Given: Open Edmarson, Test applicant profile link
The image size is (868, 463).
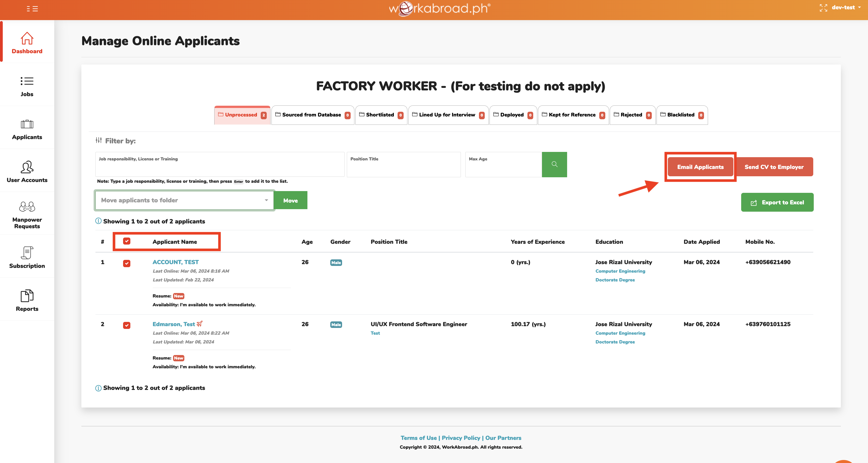Looking at the screenshot, I should [x=174, y=324].
